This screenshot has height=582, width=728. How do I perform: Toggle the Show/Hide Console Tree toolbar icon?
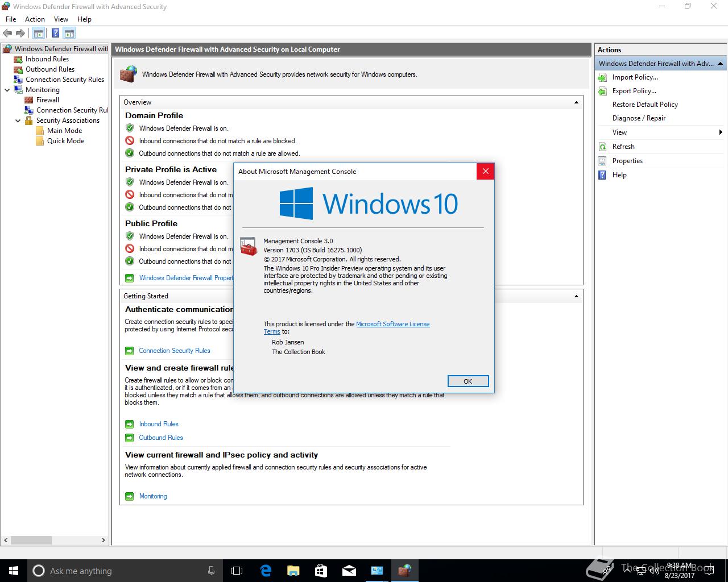pos(39,34)
